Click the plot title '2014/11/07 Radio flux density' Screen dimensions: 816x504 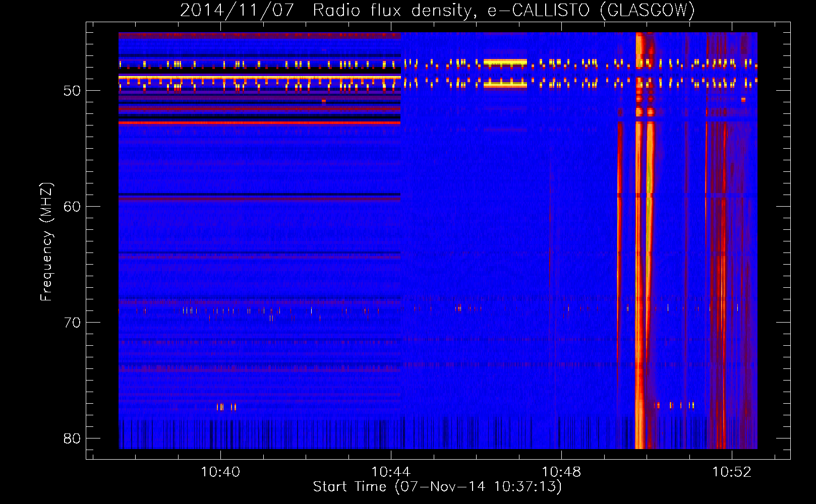[437, 10]
